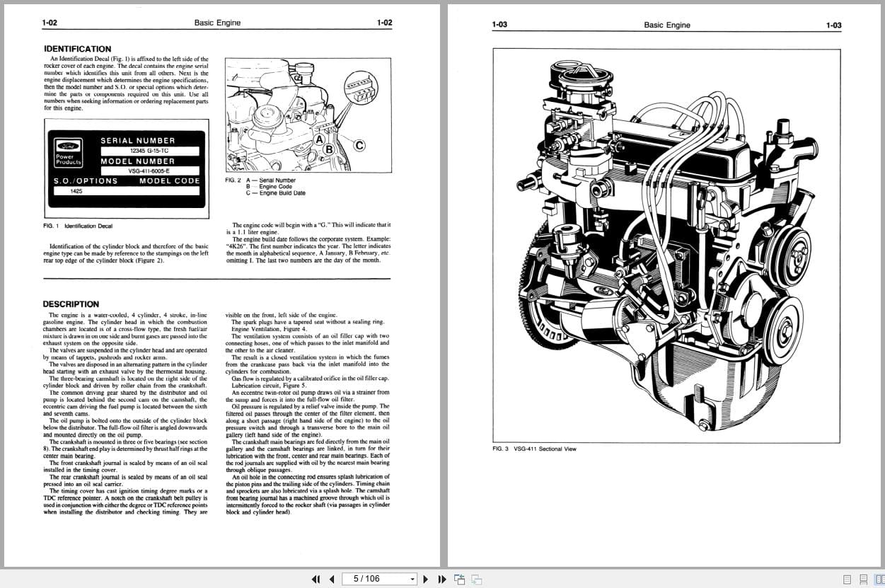Navigate to the previous page
Screen dimensions: 885x588
point(331,579)
